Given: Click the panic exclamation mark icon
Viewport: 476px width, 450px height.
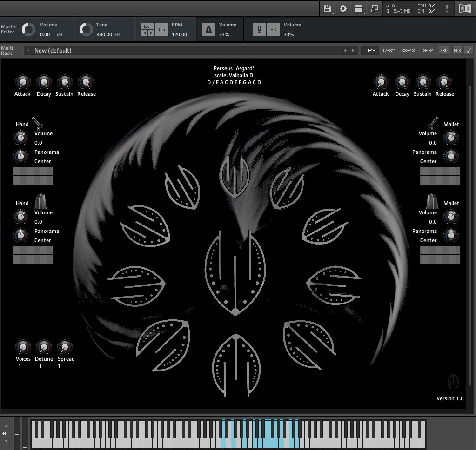Looking at the screenshot, I should (446, 8).
